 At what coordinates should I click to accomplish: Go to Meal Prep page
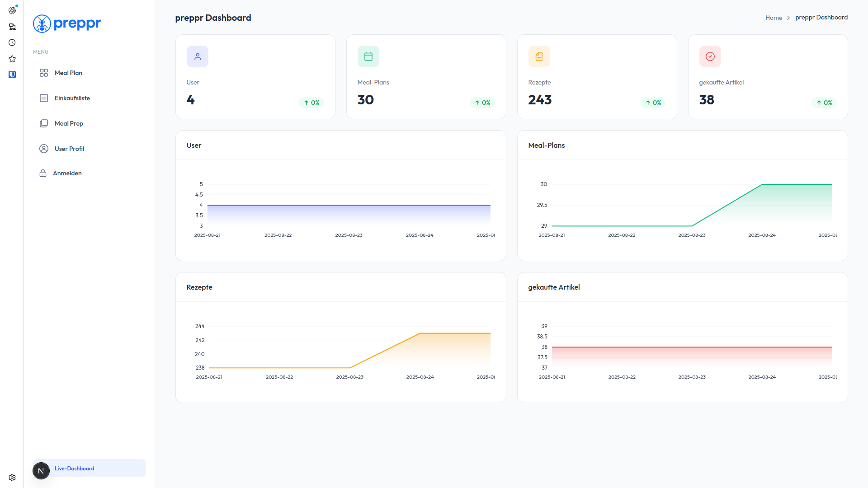pos(69,123)
